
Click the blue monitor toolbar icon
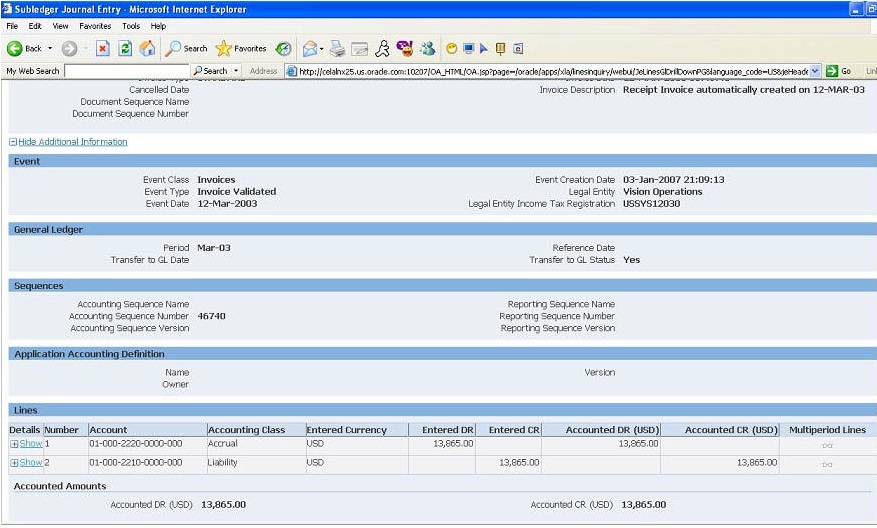(x=469, y=49)
